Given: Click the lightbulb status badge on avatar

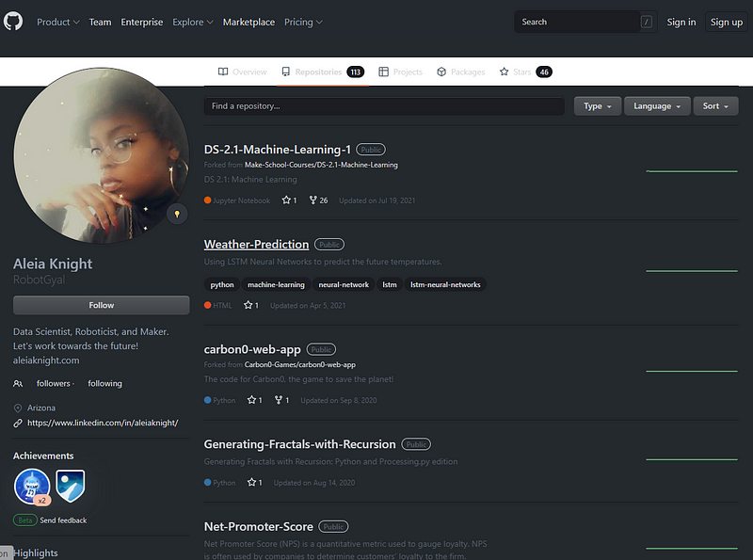Looking at the screenshot, I should pyautogui.click(x=177, y=214).
